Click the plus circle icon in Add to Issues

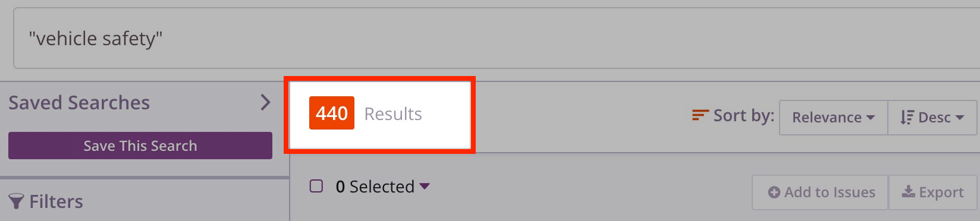tap(774, 192)
